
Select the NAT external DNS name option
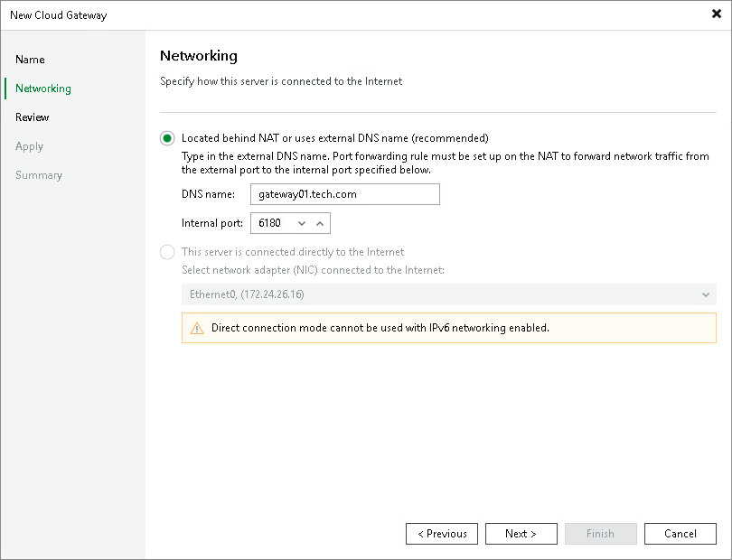pos(167,137)
